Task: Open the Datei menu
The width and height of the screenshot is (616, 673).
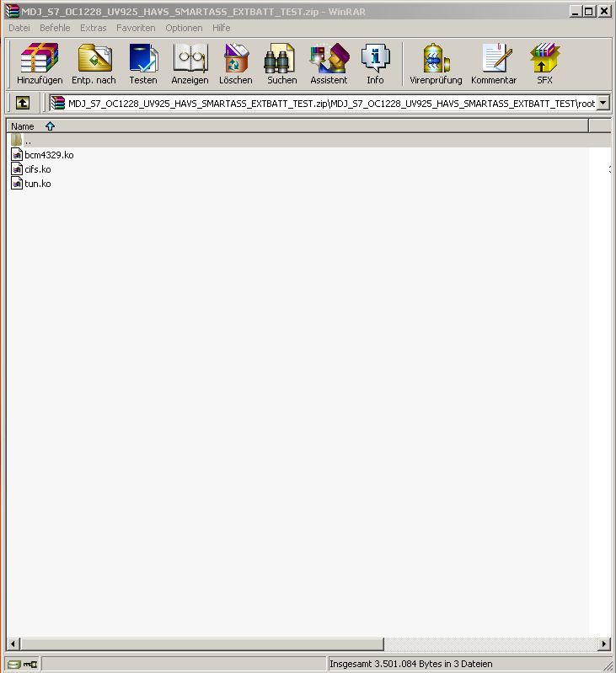Action: [19, 28]
